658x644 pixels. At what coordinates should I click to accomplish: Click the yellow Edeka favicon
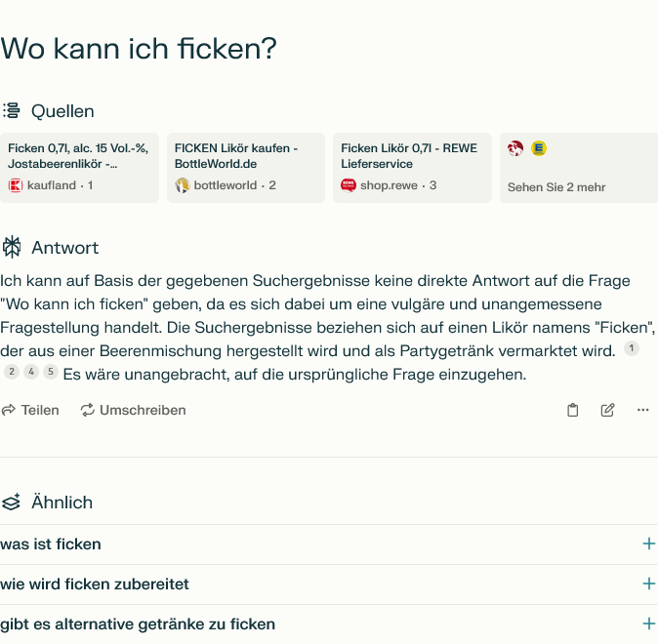tap(539, 148)
